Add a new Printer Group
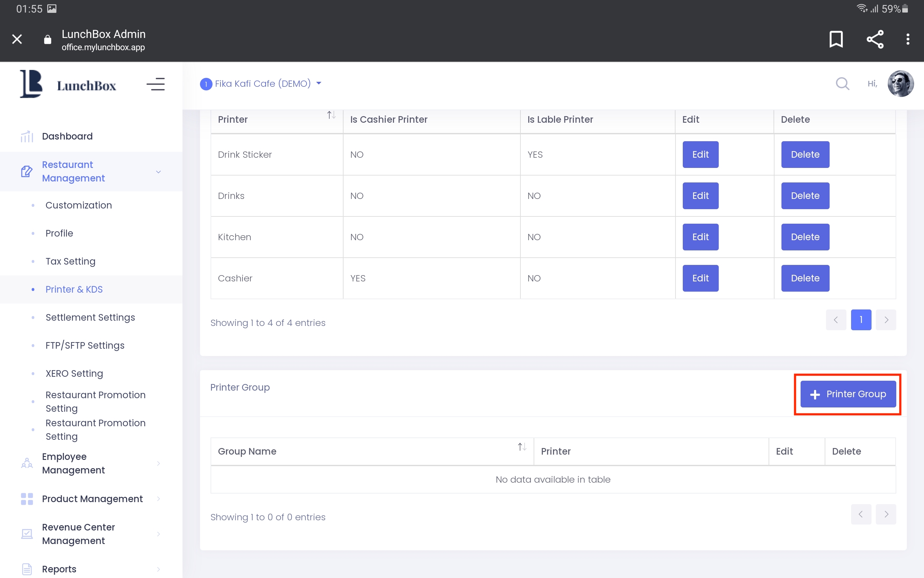The height and width of the screenshot is (578, 924). click(x=848, y=394)
